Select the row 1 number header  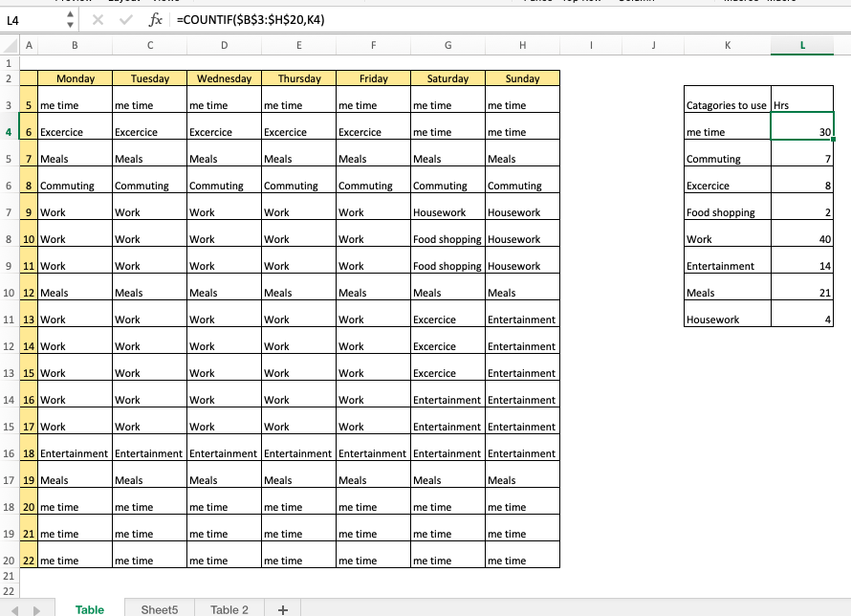coord(10,63)
